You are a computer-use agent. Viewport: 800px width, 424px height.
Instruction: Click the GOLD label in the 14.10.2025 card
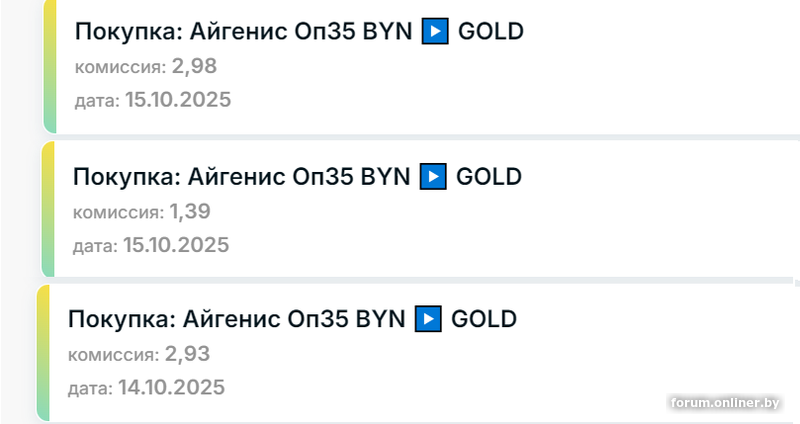[x=484, y=320]
